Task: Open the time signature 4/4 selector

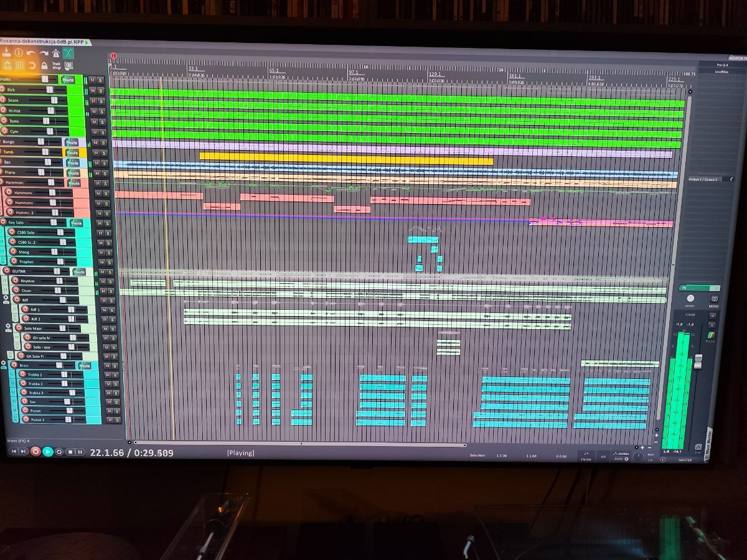Action: 603,456
